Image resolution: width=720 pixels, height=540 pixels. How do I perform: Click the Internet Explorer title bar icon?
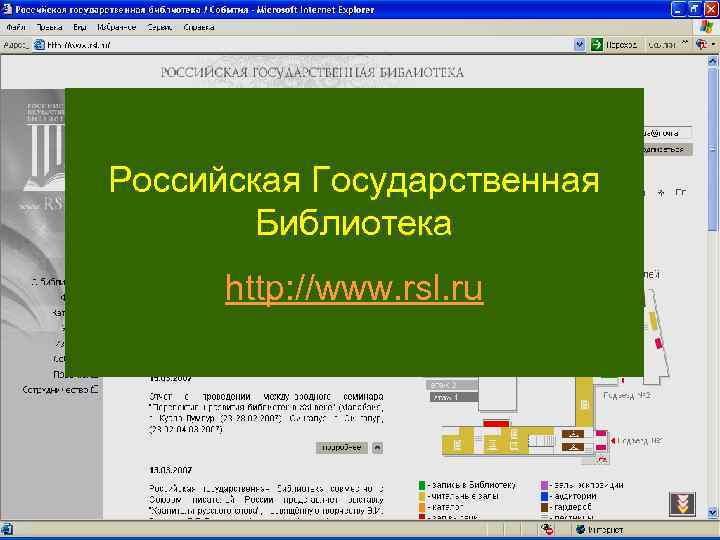(x=6, y=9)
